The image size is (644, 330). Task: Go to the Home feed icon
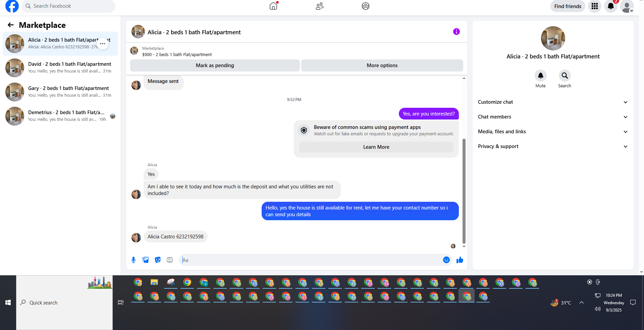[274, 6]
